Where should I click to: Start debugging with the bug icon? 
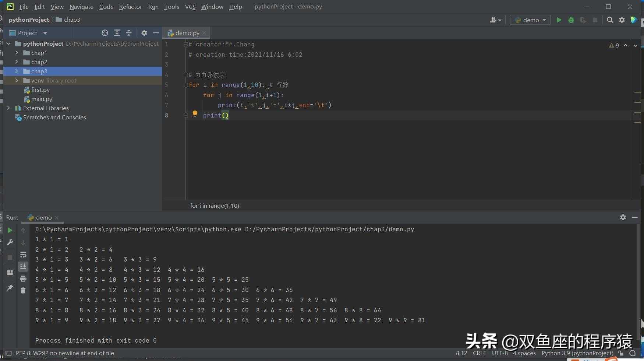[x=571, y=20]
